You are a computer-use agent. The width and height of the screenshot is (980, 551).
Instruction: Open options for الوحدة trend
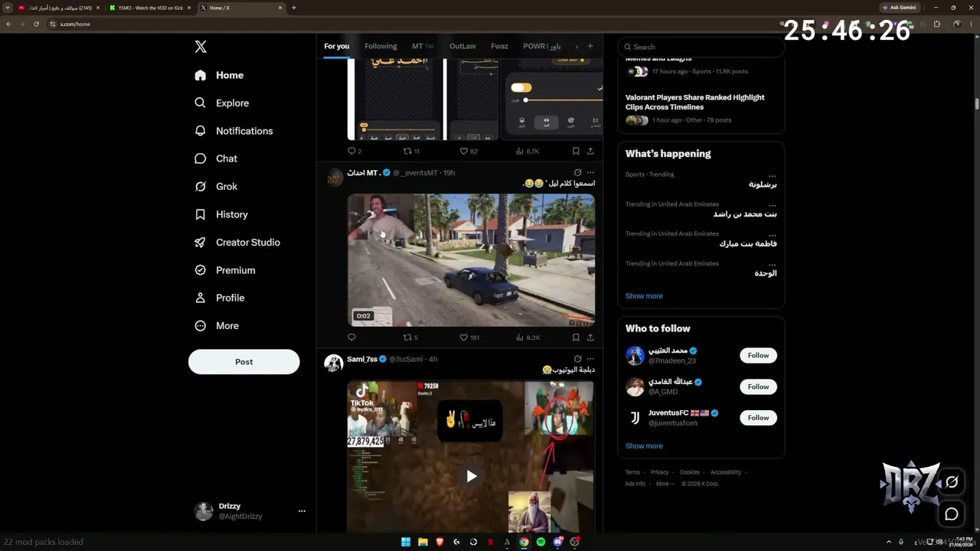(773, 265)
